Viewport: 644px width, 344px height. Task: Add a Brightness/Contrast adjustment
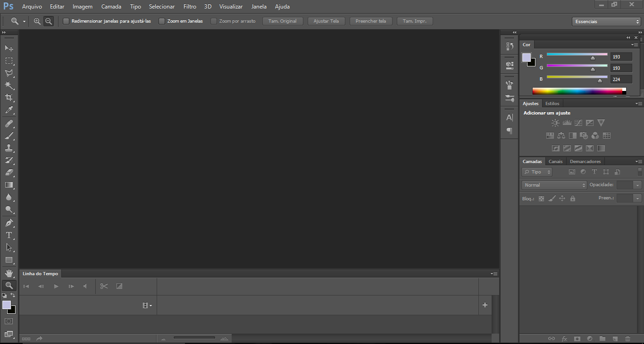[x=555, y=123]
